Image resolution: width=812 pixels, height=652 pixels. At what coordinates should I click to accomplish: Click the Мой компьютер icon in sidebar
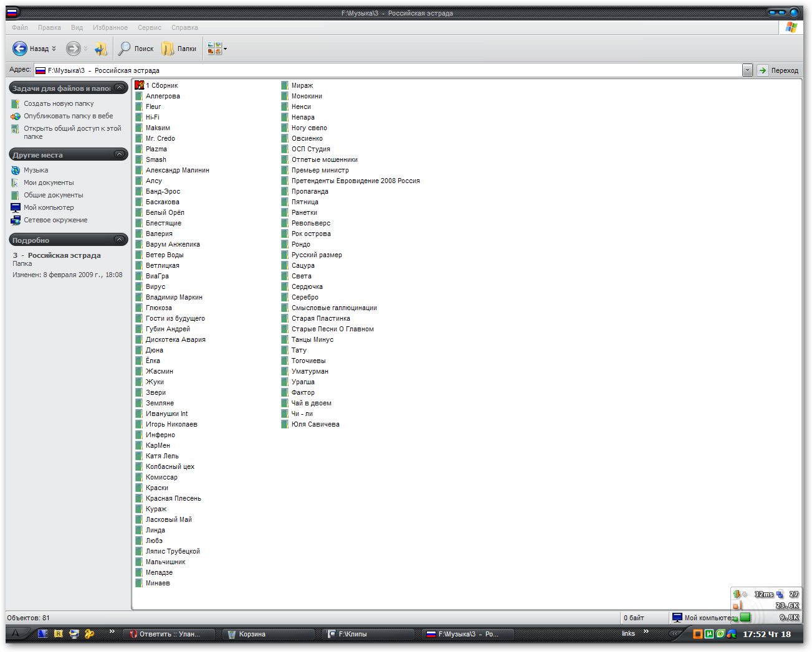pos(16,208)
